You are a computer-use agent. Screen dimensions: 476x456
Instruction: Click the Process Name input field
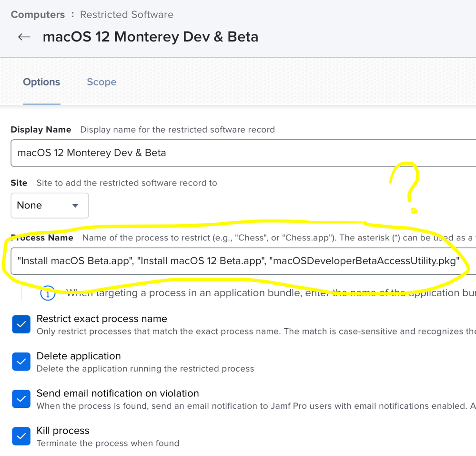243,261
